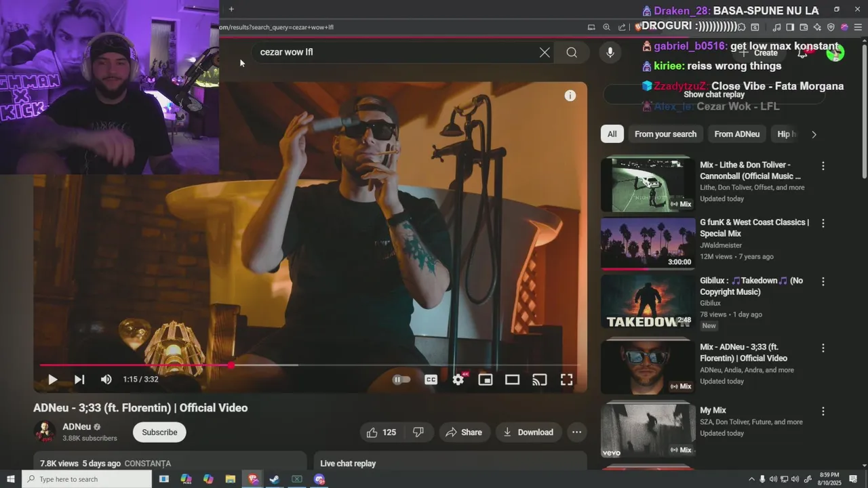
Task: Select the partially visible 'Hip h' chip
Action: [787, 134]
